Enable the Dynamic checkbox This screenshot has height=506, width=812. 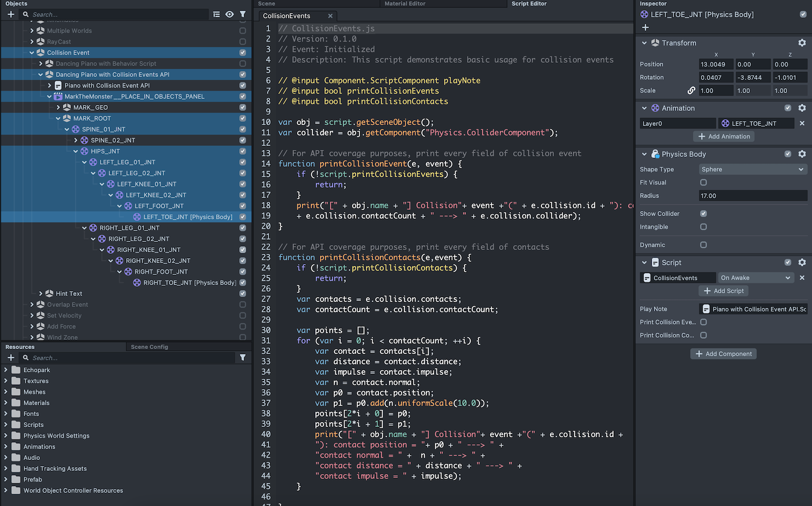tap(703, 245)
